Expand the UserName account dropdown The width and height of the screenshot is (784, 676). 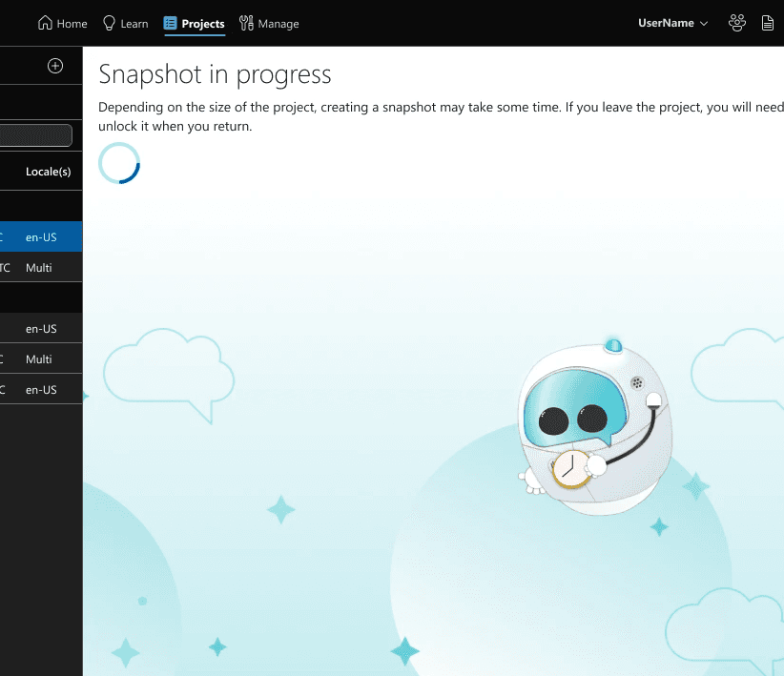point(672,23)
